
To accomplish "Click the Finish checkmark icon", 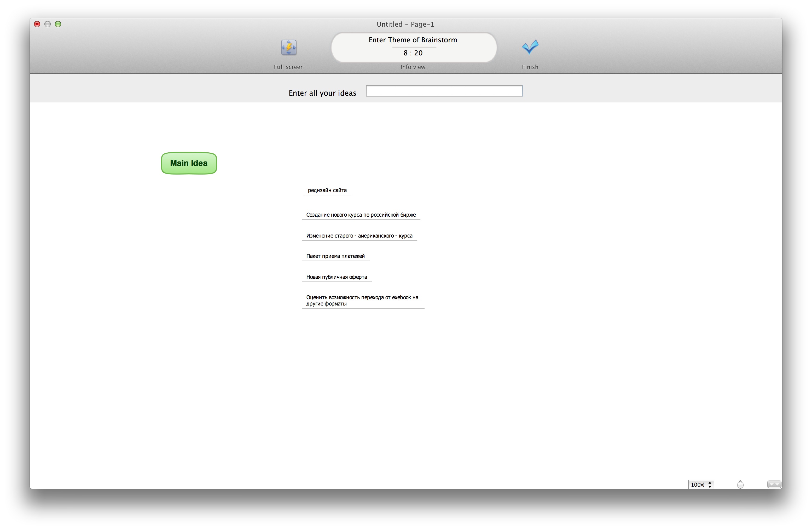I will [x=530, y=47].
